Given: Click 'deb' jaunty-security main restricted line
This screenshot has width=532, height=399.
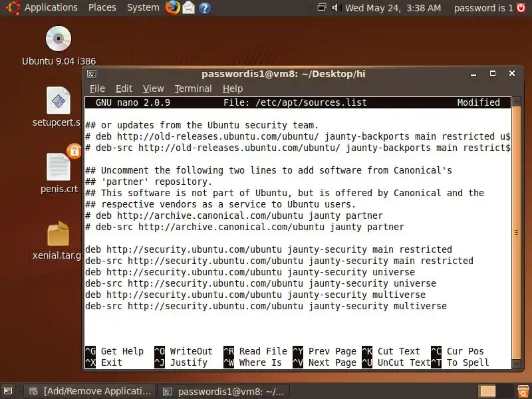Looking at the screenshot, I should [269, 250].
